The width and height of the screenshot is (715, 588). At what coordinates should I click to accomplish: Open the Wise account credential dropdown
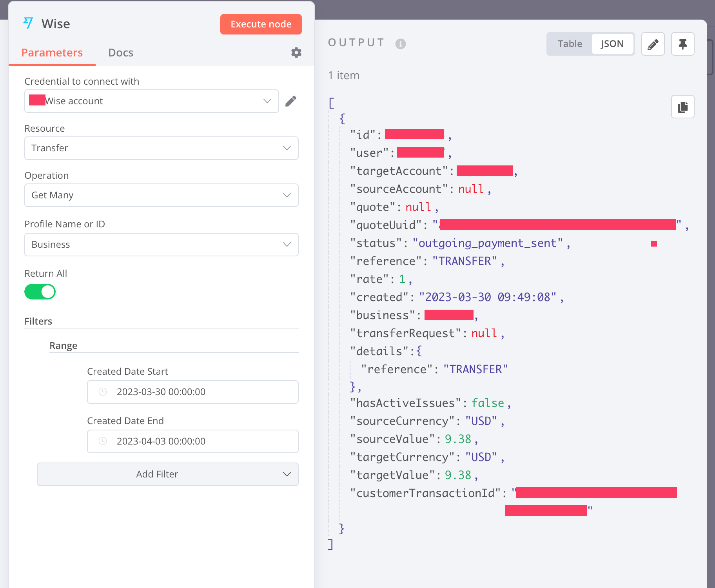pos(151,101)
